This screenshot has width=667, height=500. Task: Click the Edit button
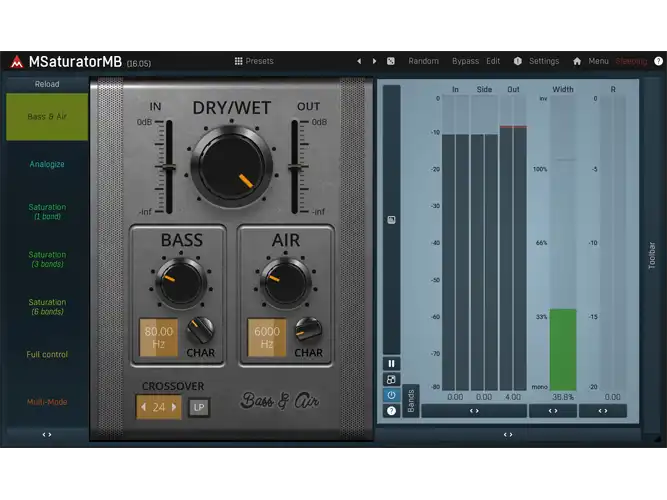tap(493, 61)
